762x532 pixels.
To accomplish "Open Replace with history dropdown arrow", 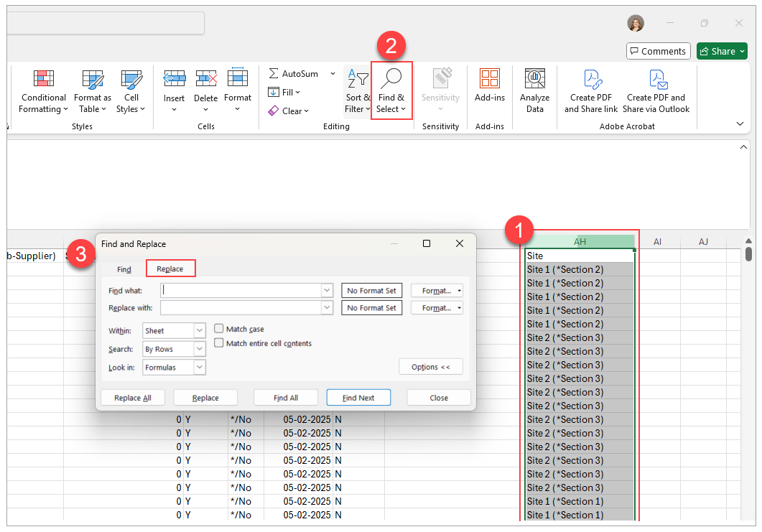I will 327,307.
